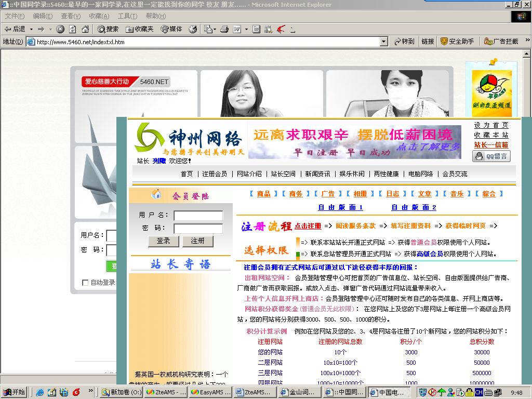
Task: Go to home page via house icon
Action: point(85,29)
